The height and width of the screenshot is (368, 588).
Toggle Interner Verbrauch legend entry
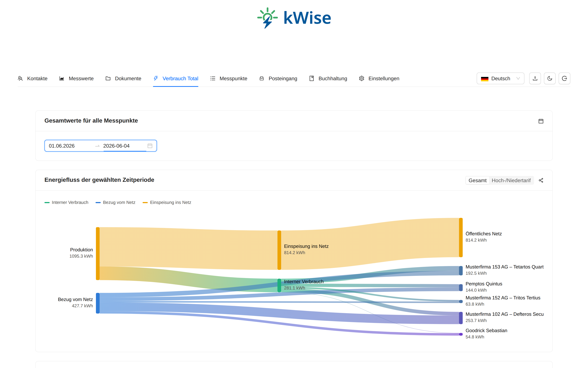[66, 202]
